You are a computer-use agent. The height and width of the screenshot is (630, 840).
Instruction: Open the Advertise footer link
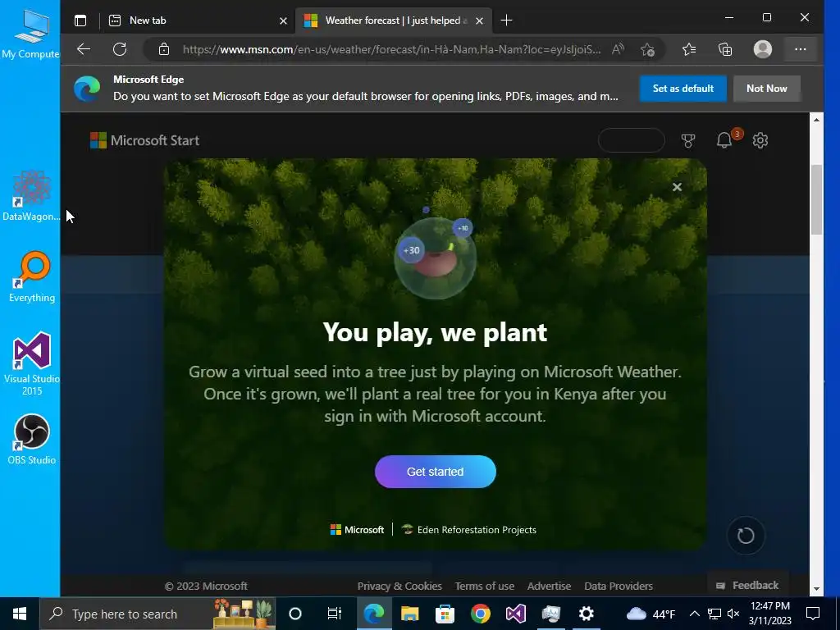549,586
